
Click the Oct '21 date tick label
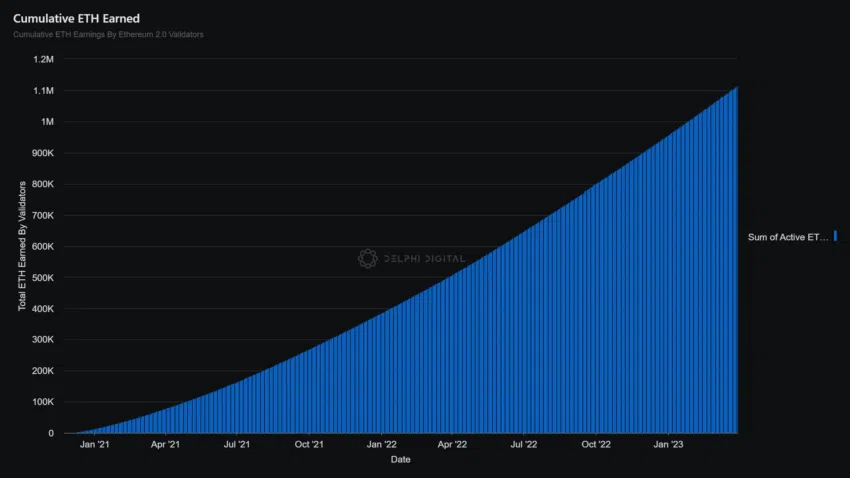[x=310, y=445]
